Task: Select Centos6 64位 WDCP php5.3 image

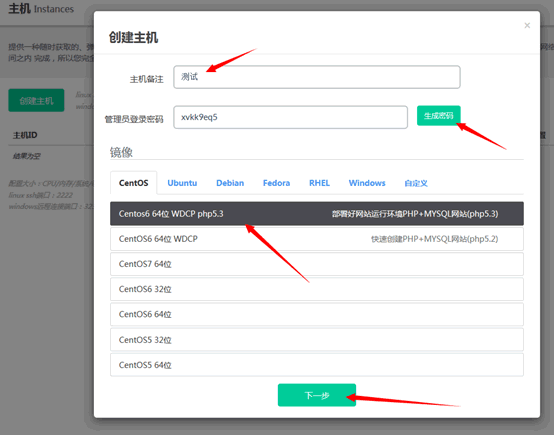Action: (317, 214)
